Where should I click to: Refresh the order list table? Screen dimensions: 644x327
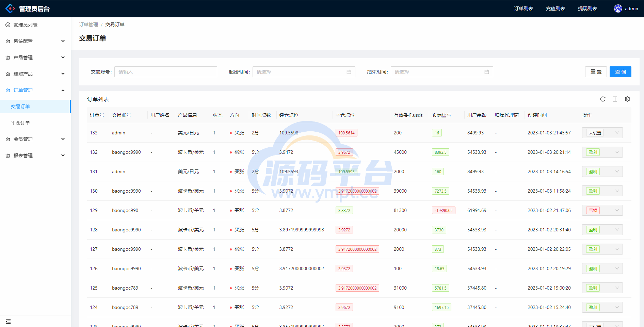[603, 99]
